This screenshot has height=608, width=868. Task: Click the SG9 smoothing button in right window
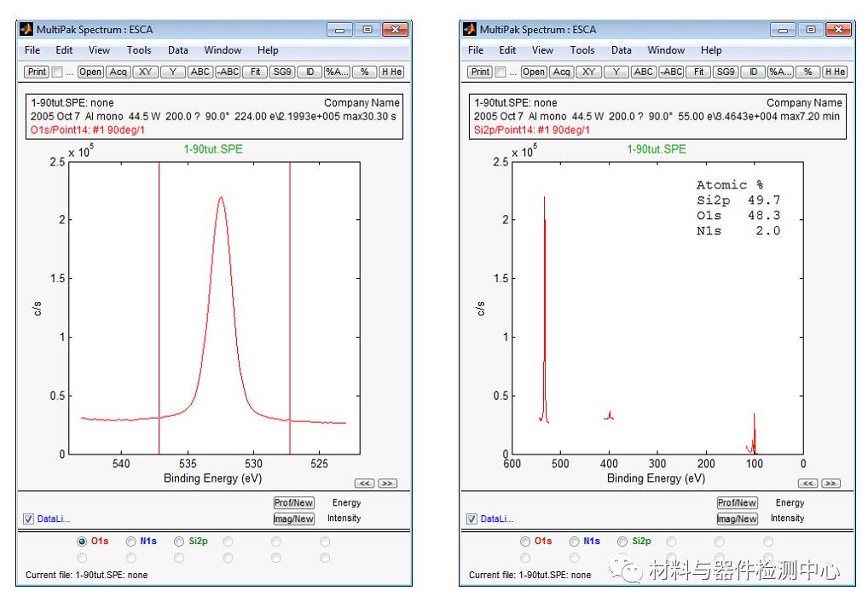pos(726,72)
